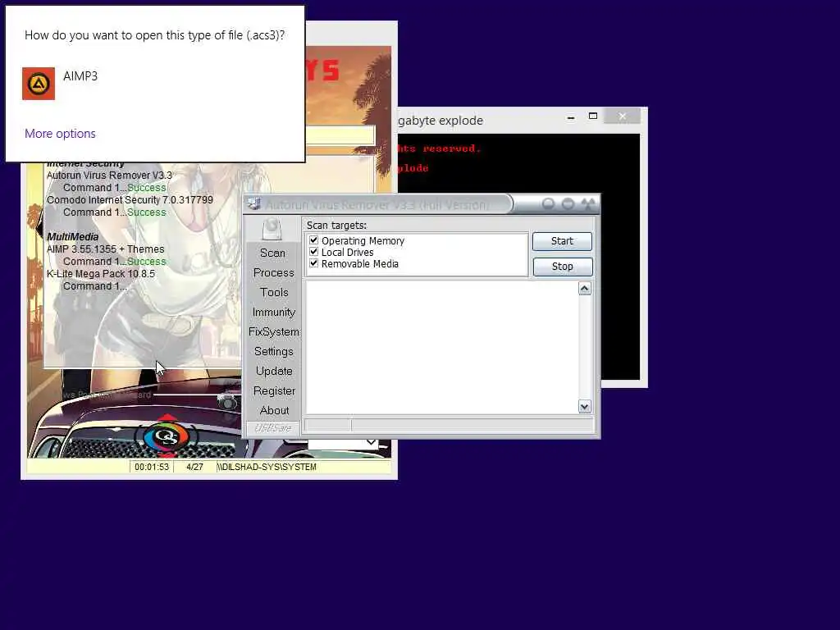Open the Settings section
This screenshot has width=840, height=630.
click(x=274, y=351)
